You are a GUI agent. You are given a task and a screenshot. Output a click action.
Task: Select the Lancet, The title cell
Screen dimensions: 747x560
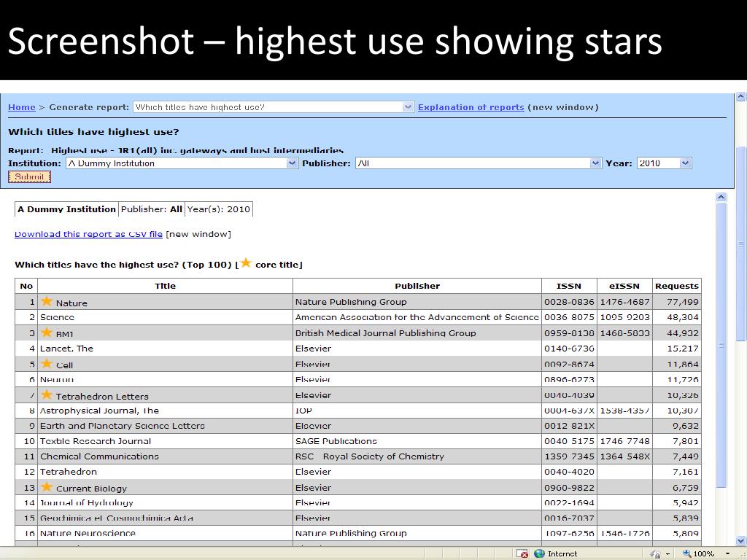click(166, 348)
